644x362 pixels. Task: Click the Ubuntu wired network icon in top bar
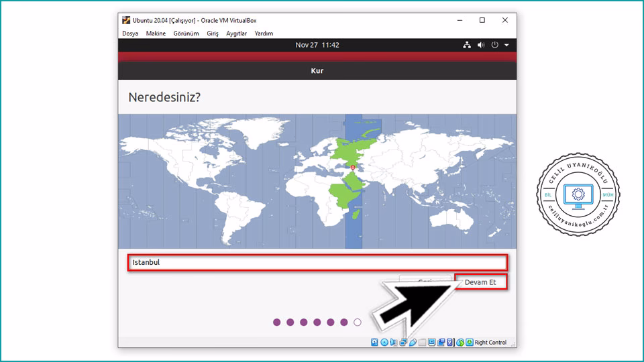(467, 45)
